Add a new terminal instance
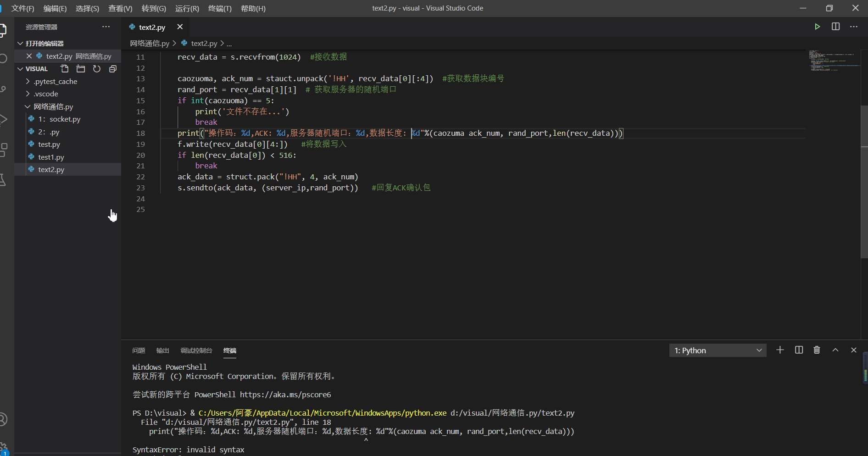The image size is (868, 456). [780, 350]
